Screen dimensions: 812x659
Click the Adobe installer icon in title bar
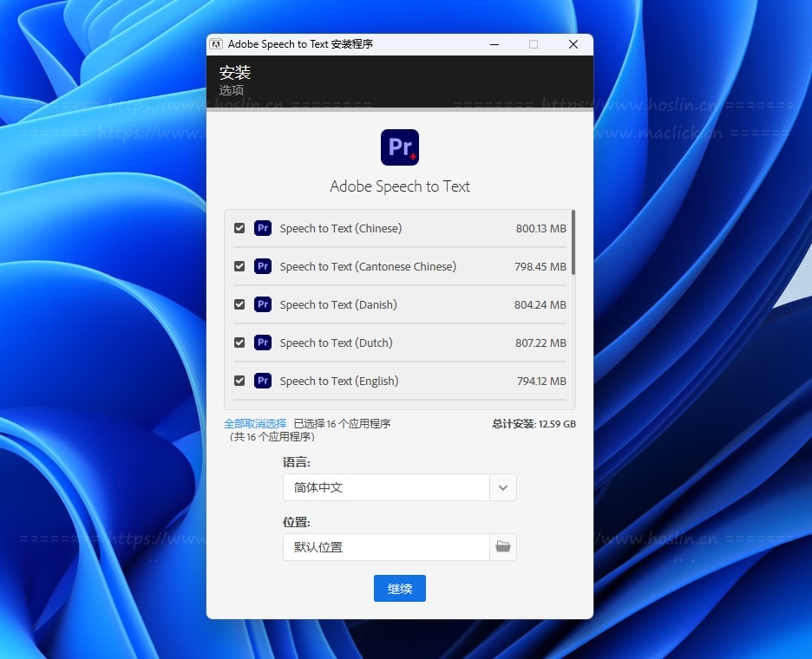tap(216, 44)
